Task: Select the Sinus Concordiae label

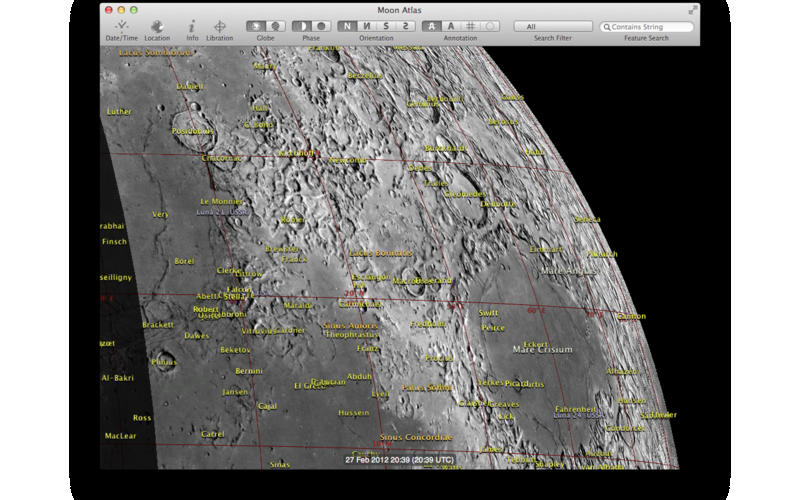Action: (x=416, y=437)
